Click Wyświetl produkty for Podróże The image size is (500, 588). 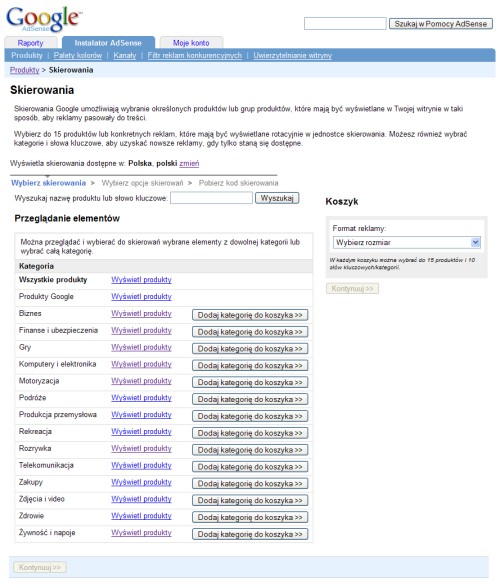pyautogui.click(x=141, y=398)
